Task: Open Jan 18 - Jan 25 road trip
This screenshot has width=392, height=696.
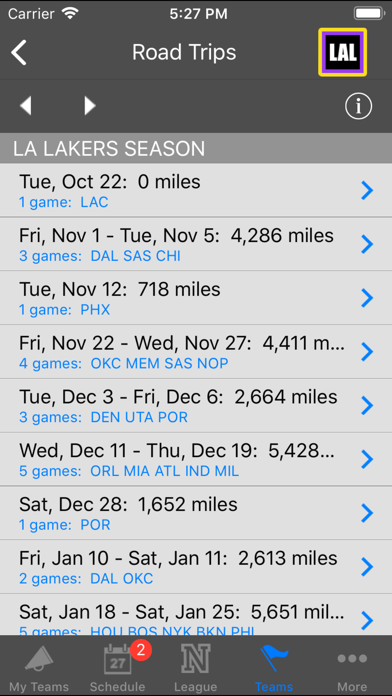Action: pos(196,615)
